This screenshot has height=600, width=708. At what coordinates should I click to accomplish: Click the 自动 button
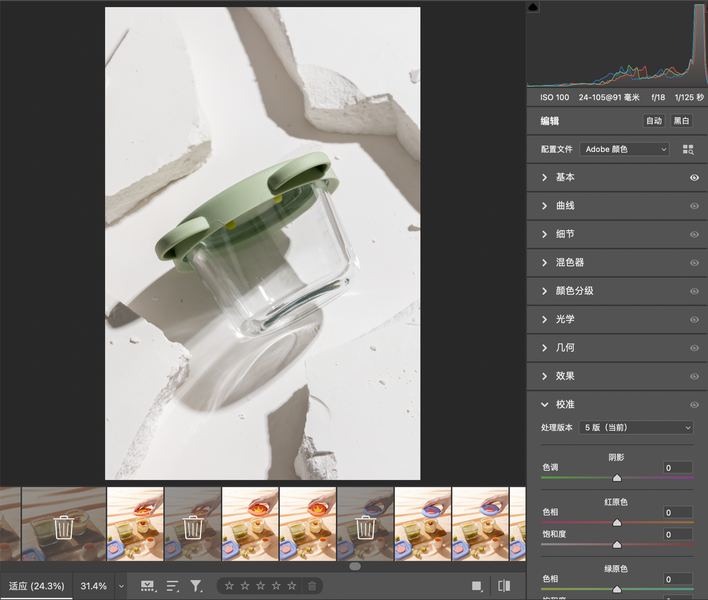click(x=653, y=121)
